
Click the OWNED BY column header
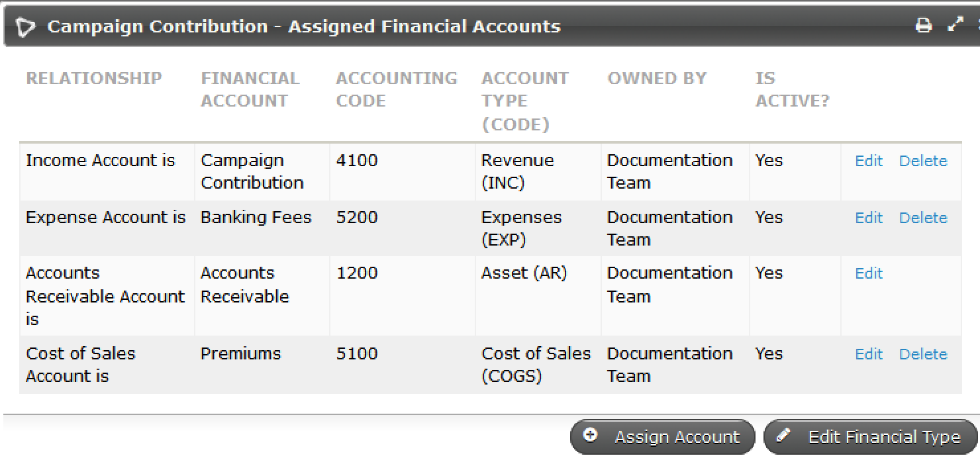coord(656,78)
